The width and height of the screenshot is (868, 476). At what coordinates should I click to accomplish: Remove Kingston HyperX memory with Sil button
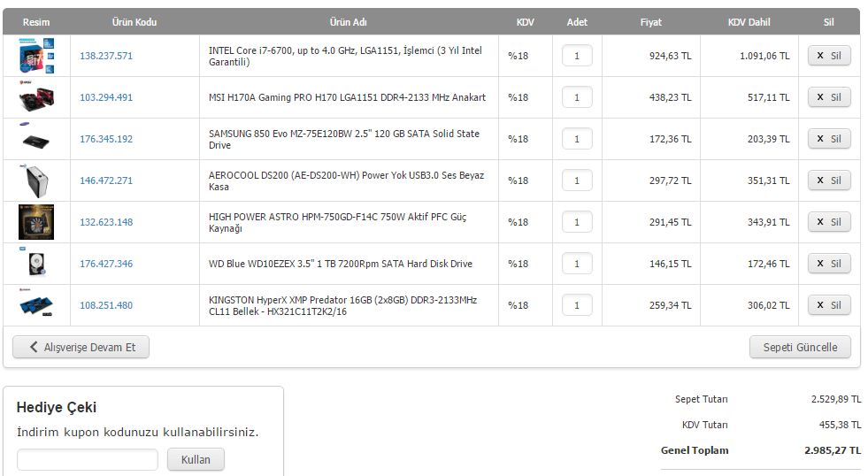pos(829,305)
